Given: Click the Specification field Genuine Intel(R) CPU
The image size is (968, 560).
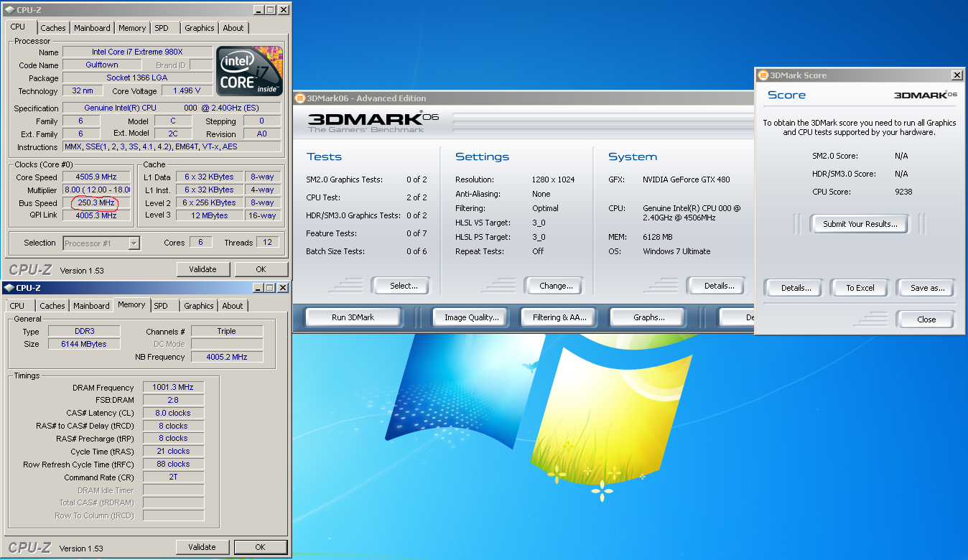Looking at the screenshot, I should point(172,108).
